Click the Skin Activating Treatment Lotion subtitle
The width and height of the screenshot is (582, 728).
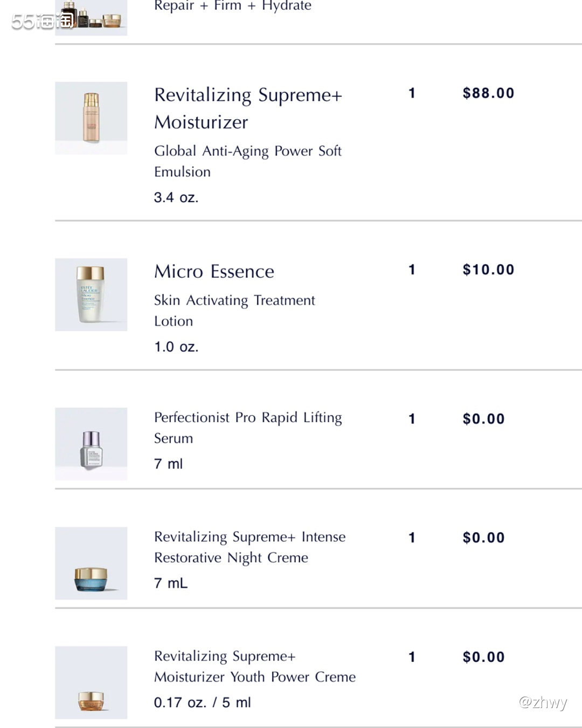point(234,311)
